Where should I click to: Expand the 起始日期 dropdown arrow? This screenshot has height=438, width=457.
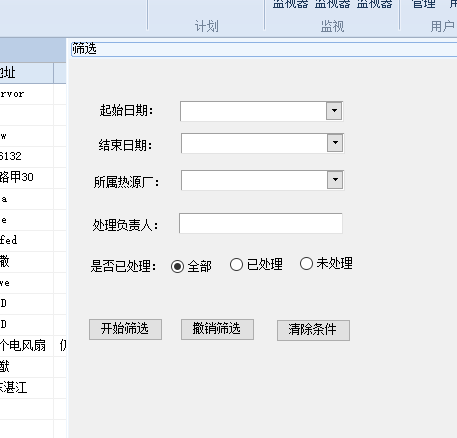(x=334, y=111)
